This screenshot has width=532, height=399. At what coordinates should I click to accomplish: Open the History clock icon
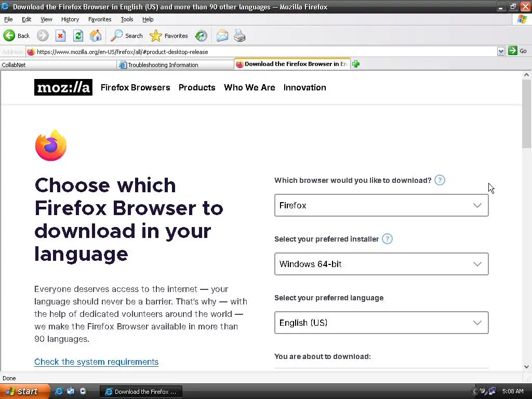click(x=201, y=35)
